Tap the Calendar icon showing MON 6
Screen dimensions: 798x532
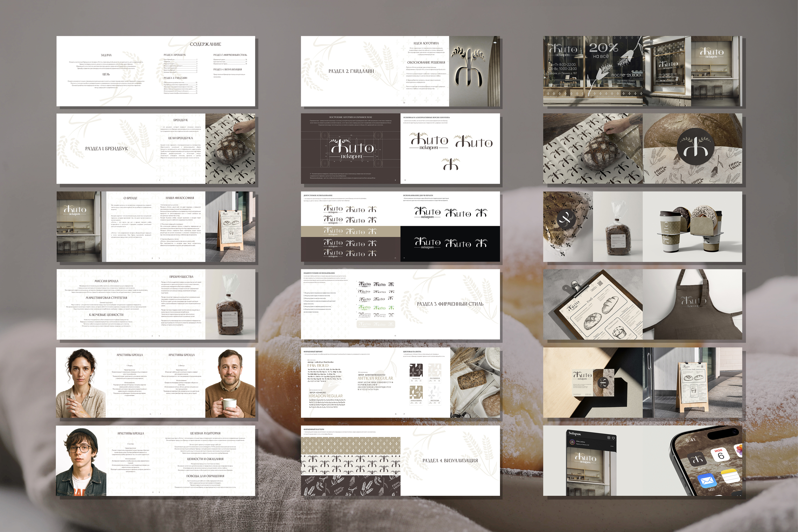point(721,455)
